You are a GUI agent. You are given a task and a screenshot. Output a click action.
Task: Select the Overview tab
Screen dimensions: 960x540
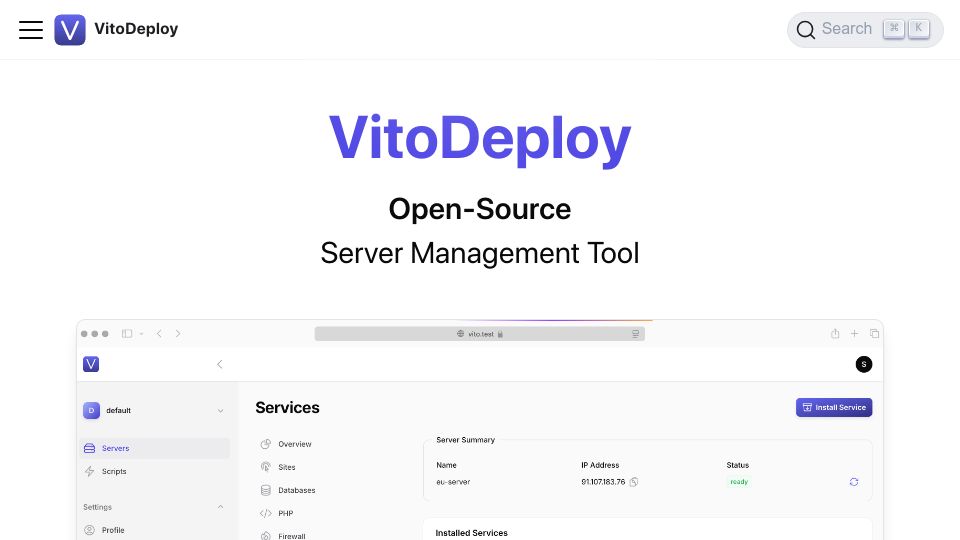(x=286, y=444)
